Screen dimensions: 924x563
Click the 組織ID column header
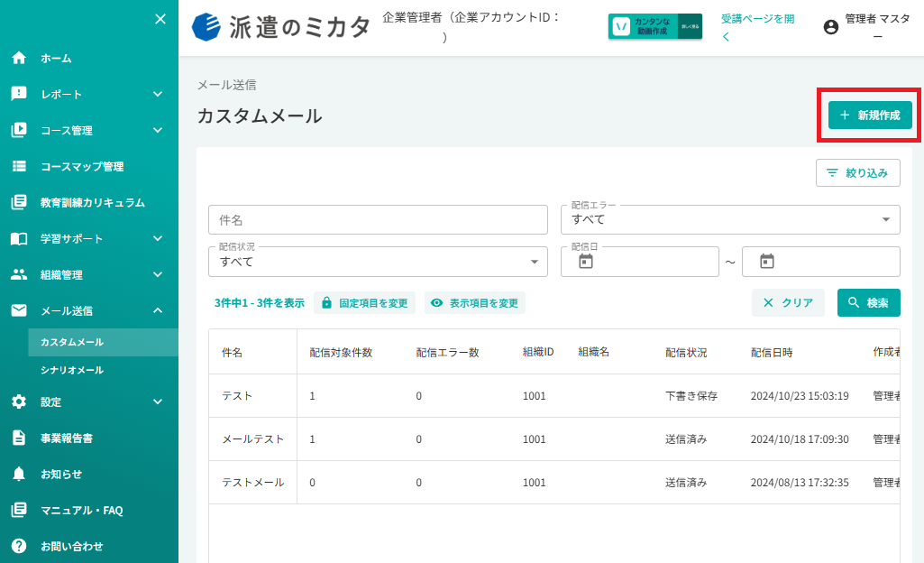538,352
